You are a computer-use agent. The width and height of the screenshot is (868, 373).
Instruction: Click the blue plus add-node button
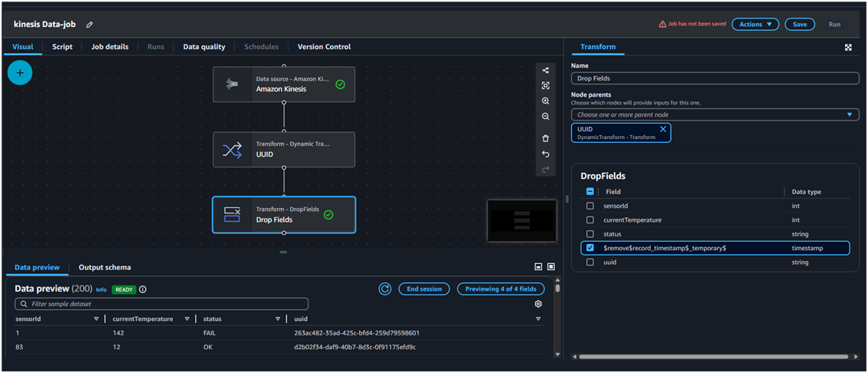click(x=20, y=72)
